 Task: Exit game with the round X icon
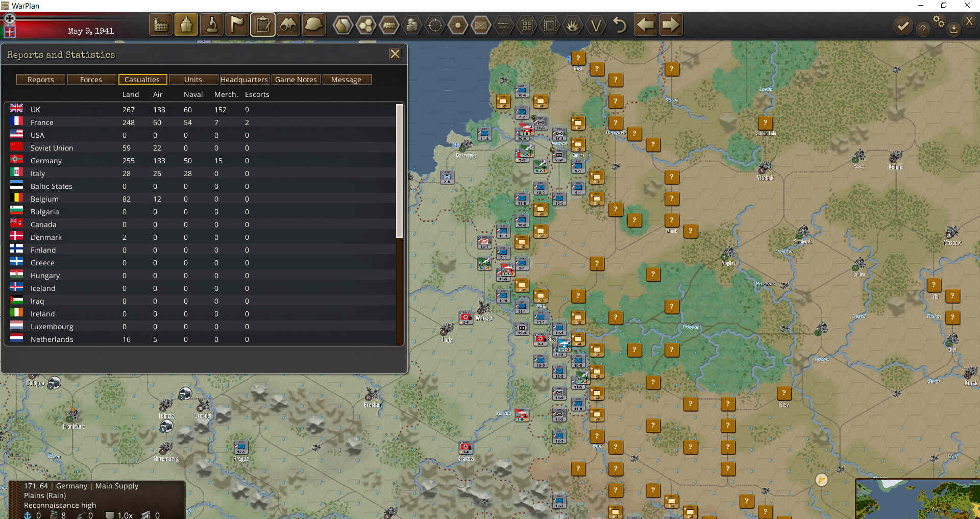click(x=969, y=21)
